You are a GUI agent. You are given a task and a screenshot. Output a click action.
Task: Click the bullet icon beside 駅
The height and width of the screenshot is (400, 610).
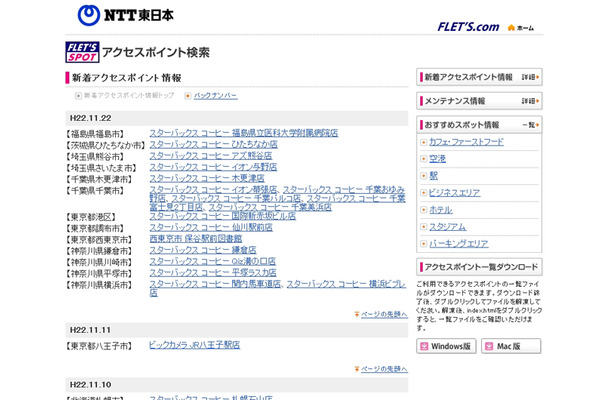pos(424,176)
